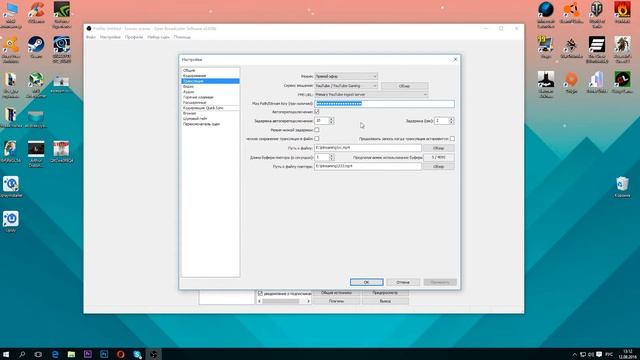Enable auto-saving the stream to file checkbox
The width and height of the screenshot is (640, 360).
pos(317,139)
